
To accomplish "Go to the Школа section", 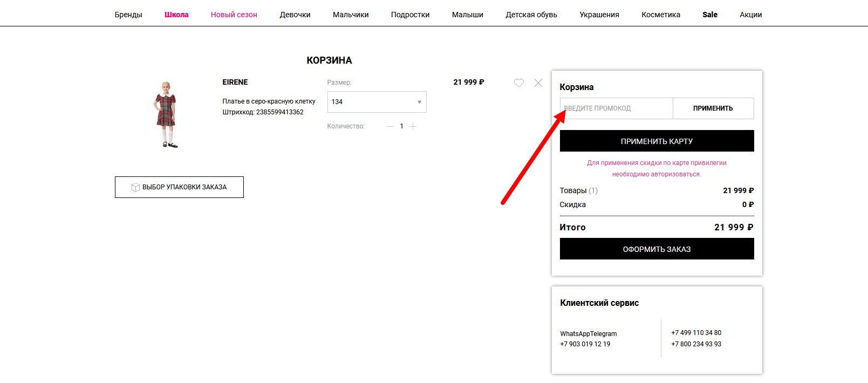I will tap(176, 15).
